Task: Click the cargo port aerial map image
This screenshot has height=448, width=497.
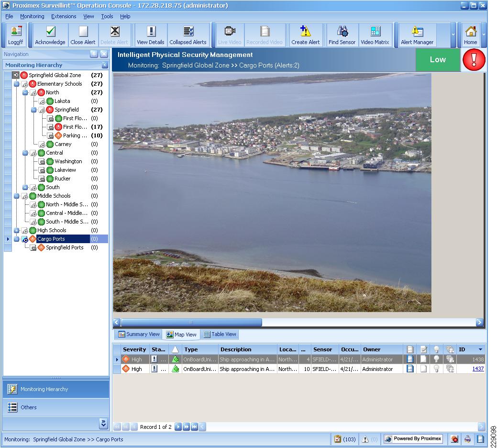Action: tap(272, 192)
